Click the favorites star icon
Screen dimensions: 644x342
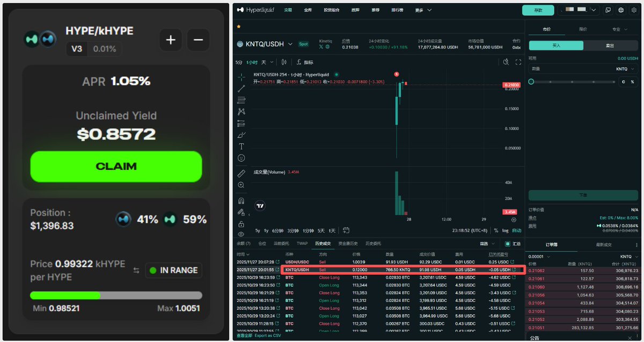pos(238,26)
